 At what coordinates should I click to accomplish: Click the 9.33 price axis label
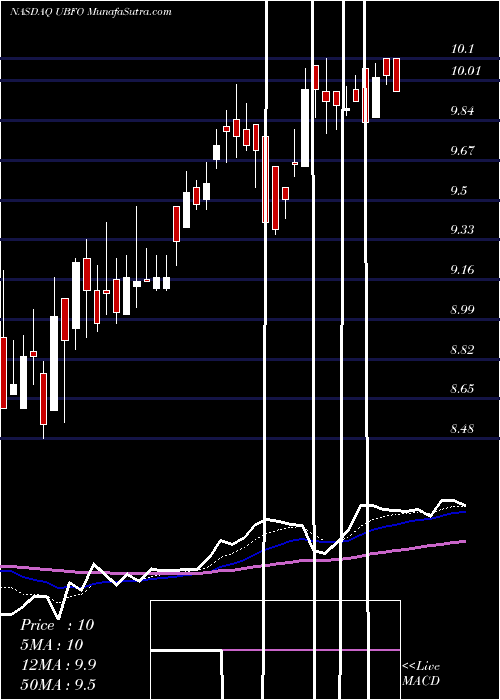click(462, 230)
